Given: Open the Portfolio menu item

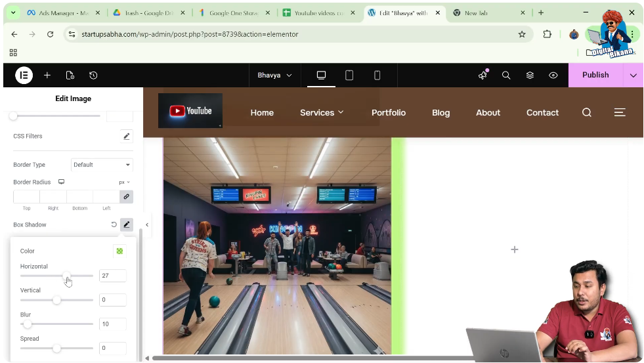Looking at the screenshot, I should [389, 113].
